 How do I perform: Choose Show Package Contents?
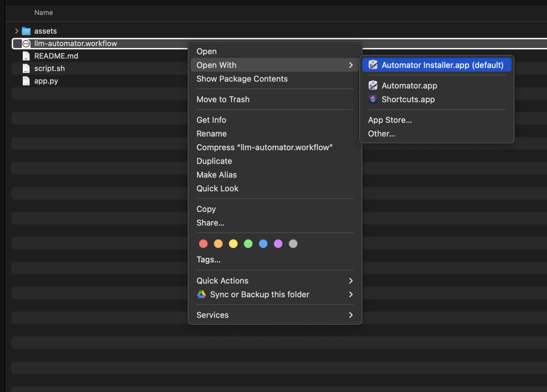pos(275,79)
